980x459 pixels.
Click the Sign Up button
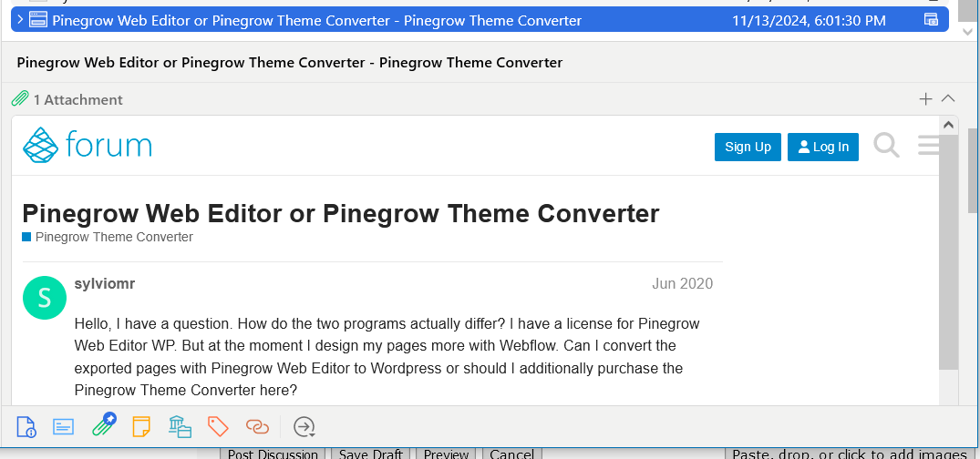748,147
